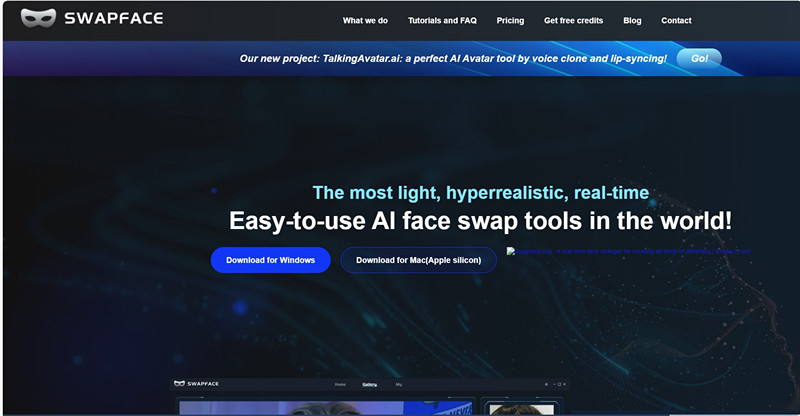The width and height of the screenshot is (800, 416).
Task: Click the Swapface mask logo icon
Action: [38, 18]
